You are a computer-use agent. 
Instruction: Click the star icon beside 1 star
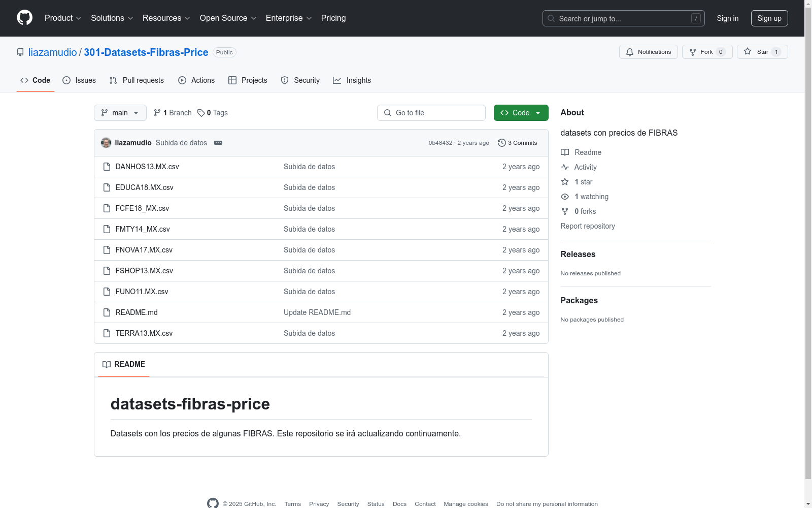tap(565, 182)
